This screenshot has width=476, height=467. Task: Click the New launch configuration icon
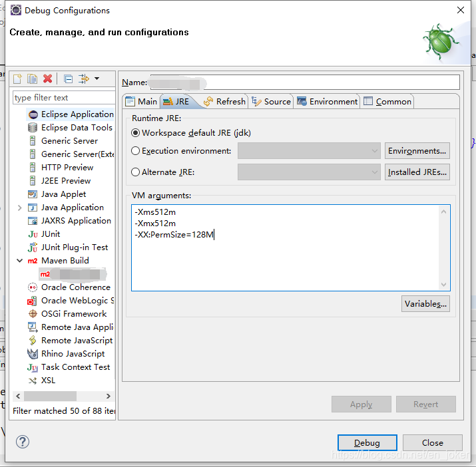point(17,79)
